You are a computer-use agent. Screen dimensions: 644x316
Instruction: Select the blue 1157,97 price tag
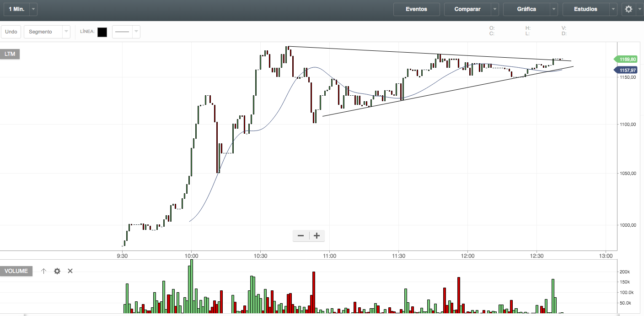(625, 70)
